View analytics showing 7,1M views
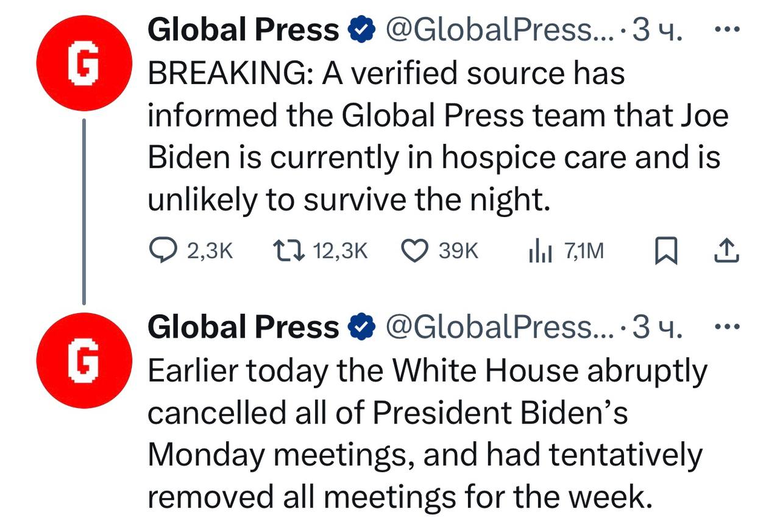 tap(565, 251)
